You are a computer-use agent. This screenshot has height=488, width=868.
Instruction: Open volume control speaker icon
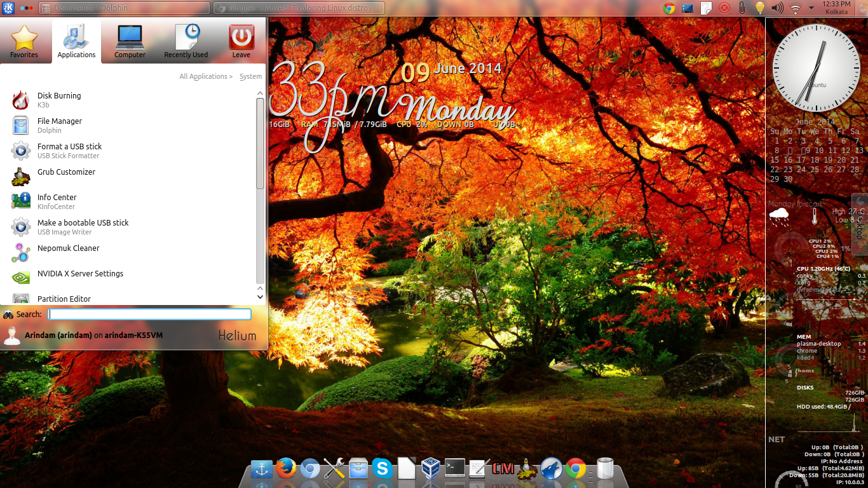pyautogui.click(x=776, y=8)
